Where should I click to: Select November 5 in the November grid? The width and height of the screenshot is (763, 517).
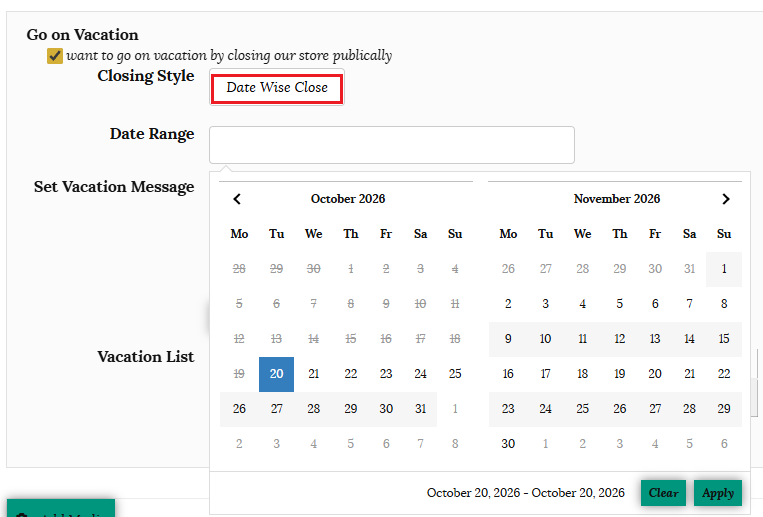coord(619,304)
